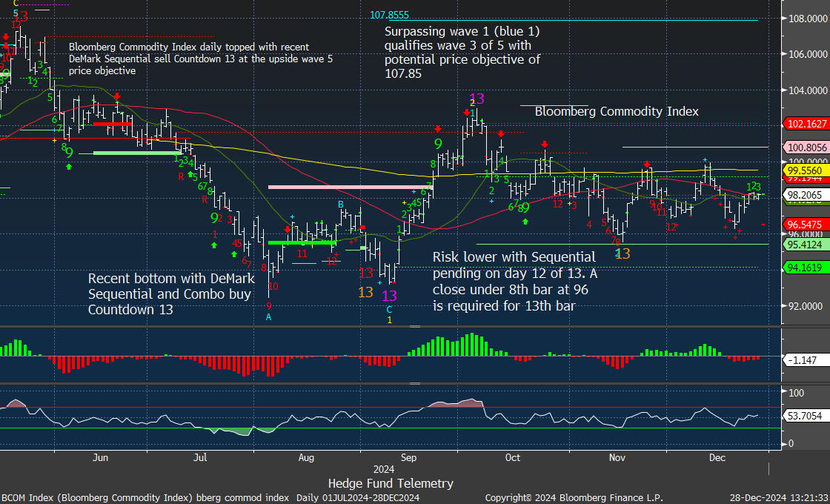Select the 'Recent bottom with DeMark' annotation
Image resolution: width=830 pixels, height=504 pixels.
171,294
